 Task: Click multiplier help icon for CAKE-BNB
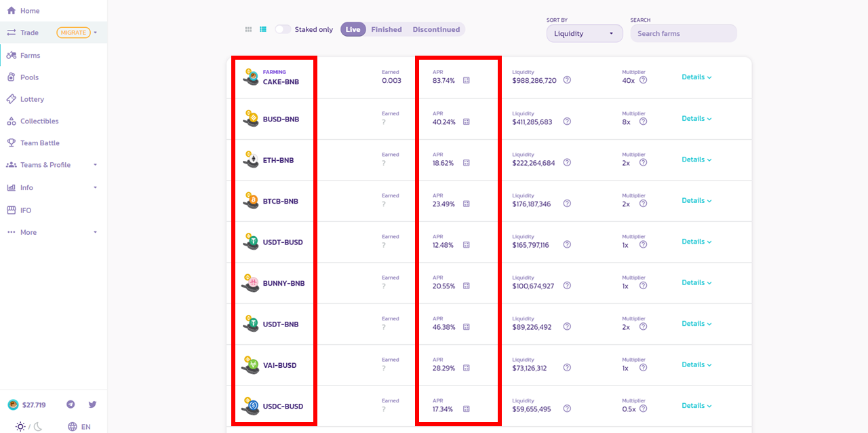[643, 80]
